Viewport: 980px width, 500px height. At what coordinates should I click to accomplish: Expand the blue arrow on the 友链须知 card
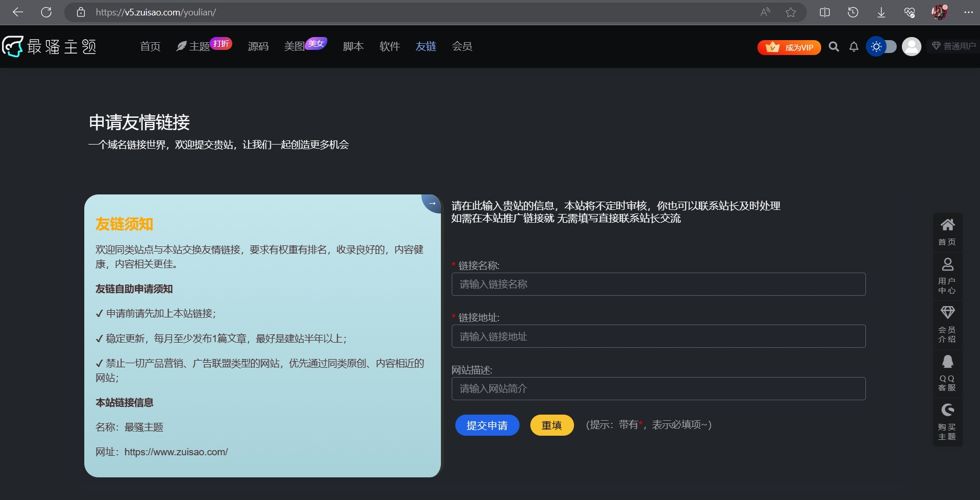click(432, 204)
